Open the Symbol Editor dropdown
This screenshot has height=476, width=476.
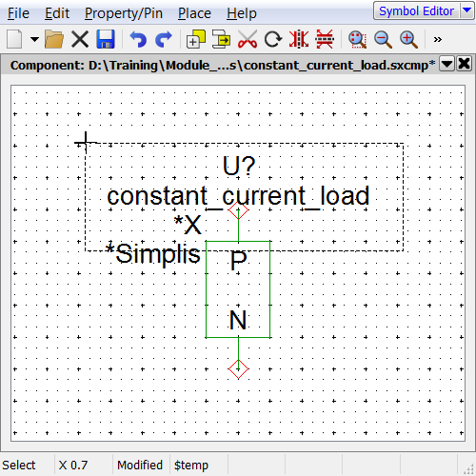[467, 10]
